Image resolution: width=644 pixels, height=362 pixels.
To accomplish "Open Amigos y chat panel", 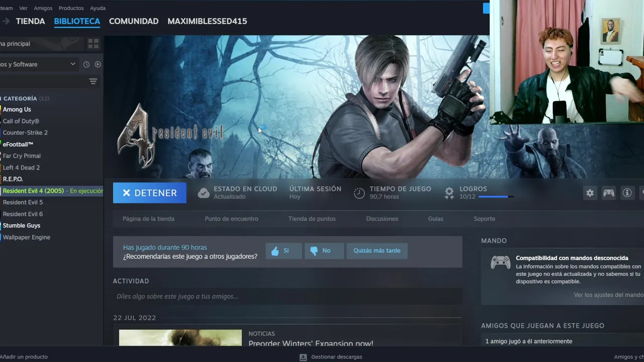I will coord(629,357).
